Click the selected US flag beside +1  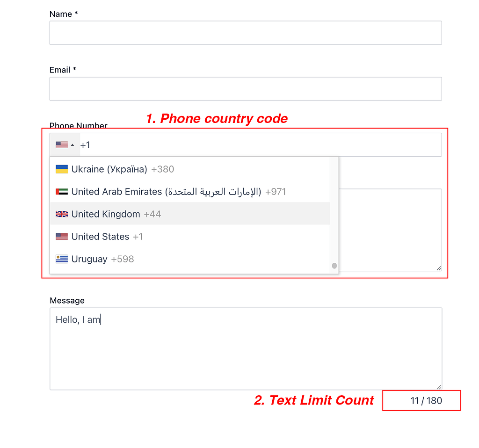point(62,145)
